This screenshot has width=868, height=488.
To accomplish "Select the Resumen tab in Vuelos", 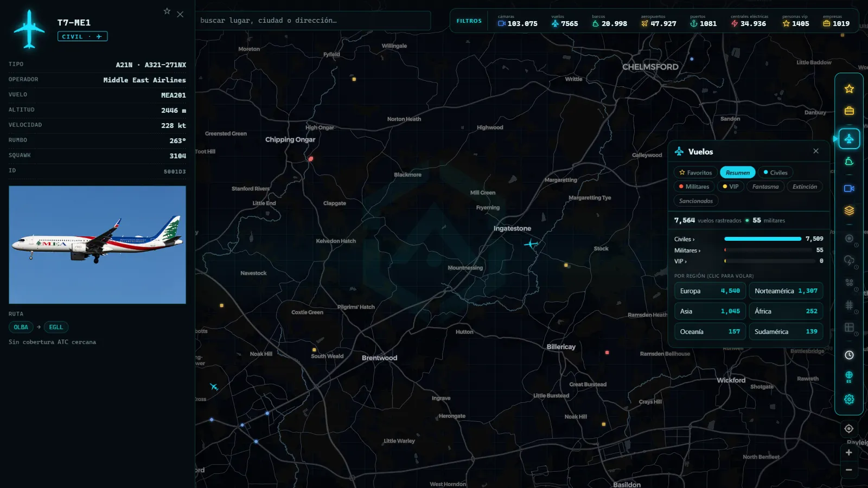I will [x=738, y=172].
